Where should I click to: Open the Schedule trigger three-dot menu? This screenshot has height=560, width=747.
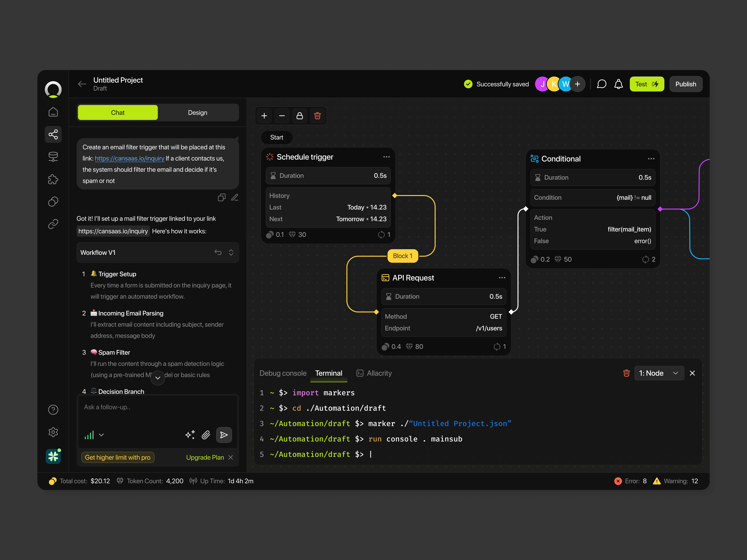pyautogui.click(x=386, y=157)
